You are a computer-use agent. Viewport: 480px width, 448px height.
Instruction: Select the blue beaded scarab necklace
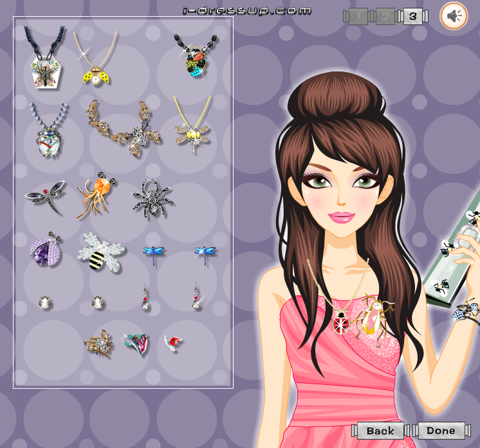[48, 130]
